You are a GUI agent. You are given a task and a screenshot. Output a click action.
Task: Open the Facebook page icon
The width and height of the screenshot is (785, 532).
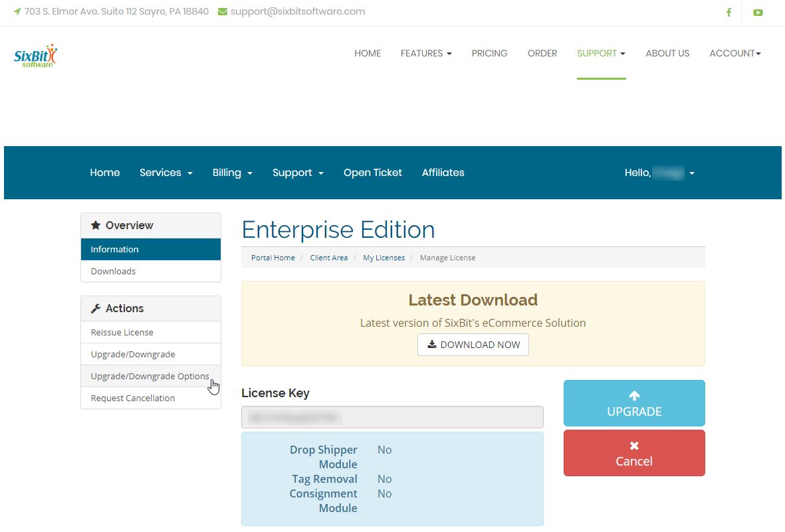coord(729,13)
